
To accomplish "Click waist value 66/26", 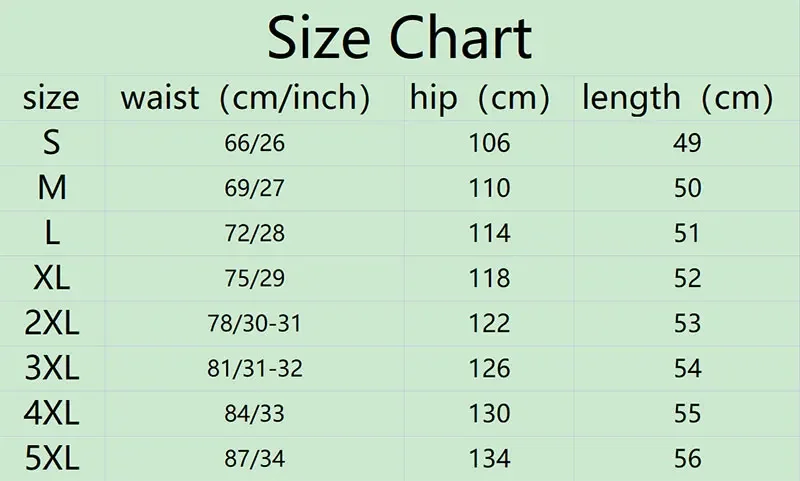I will tap(255, 143).
